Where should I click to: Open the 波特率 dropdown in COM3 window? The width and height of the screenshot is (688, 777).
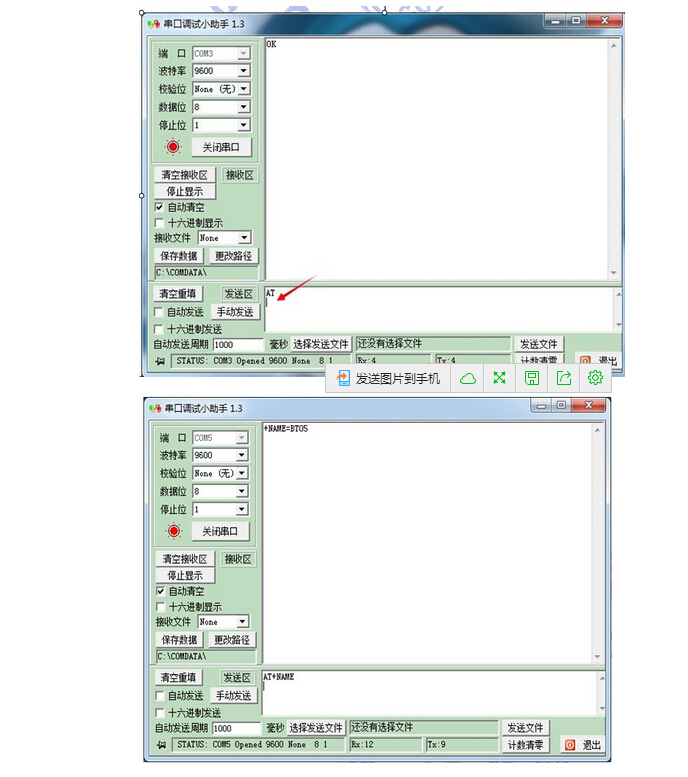(243, 71)
